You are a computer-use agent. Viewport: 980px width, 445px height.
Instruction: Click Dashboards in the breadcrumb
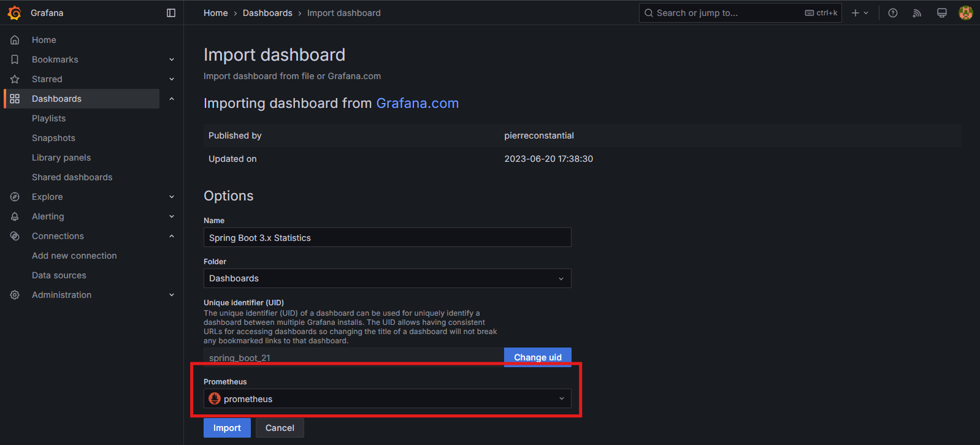pyautogui.click(x=267, y=13)
